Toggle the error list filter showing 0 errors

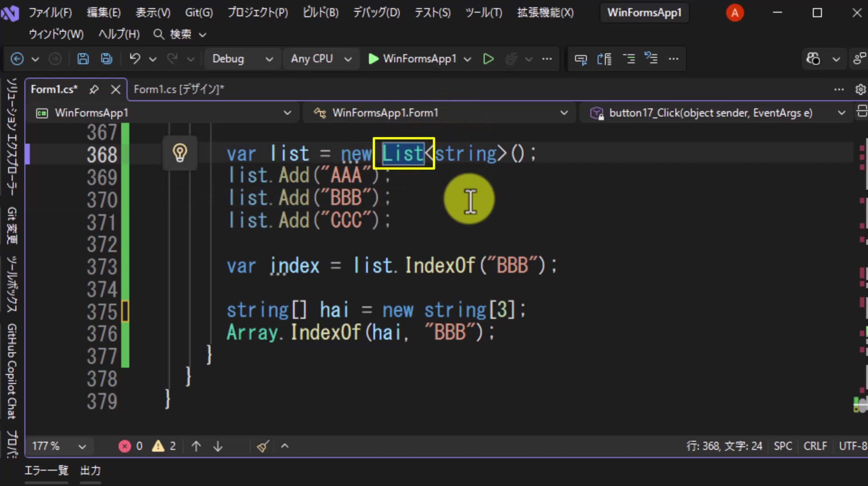[131, 446]
